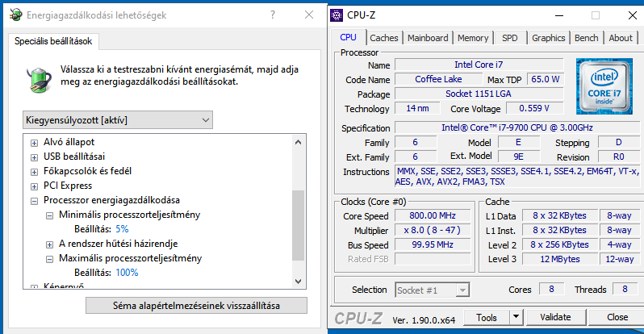Screen dimensions: 644x334
Task: Expand the PCI Express tree node
Action: (x=35, y=186)
